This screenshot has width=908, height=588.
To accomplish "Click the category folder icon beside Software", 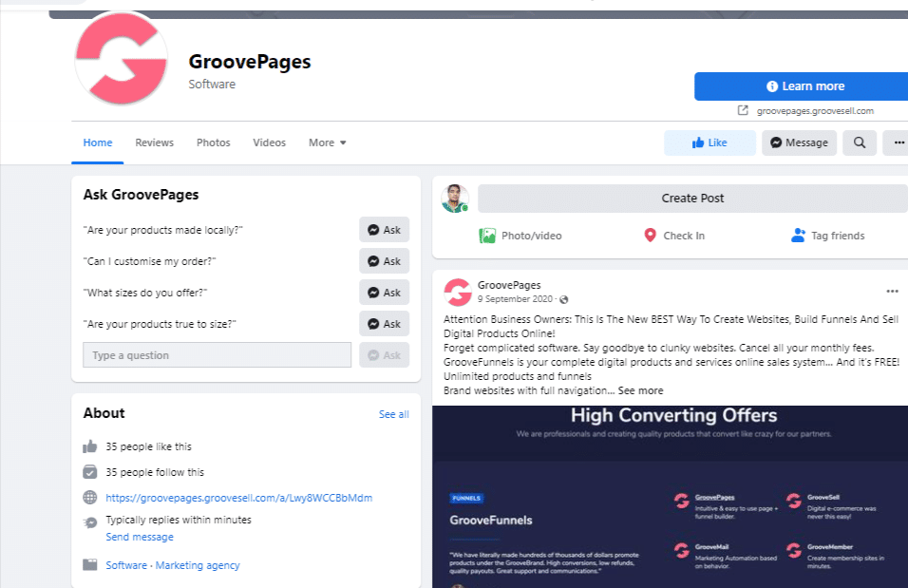I will (x=90, y=565).
